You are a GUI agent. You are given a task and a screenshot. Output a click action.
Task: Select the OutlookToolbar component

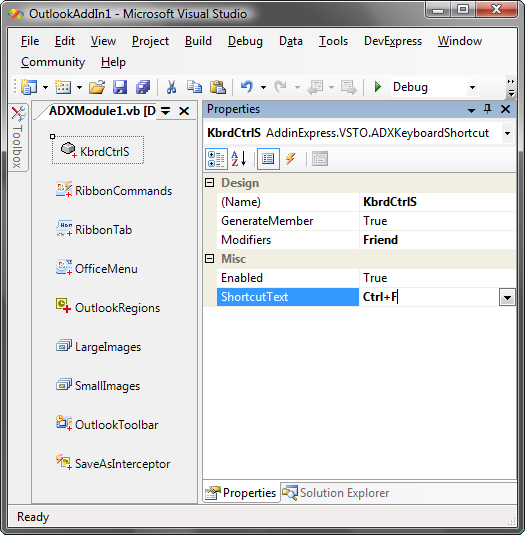(x=107, y=424)
